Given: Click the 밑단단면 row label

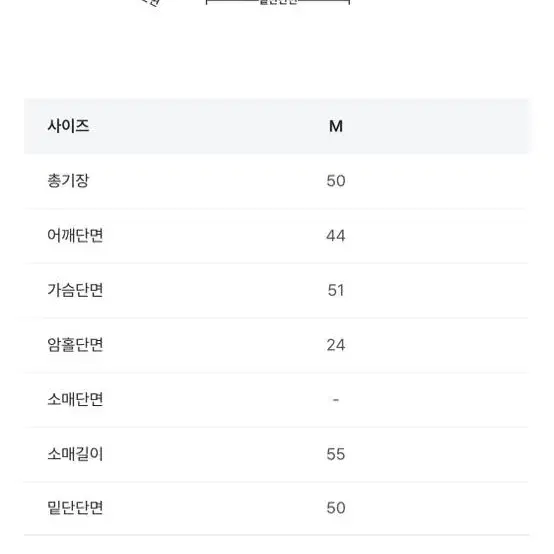Looking at the screenshot, I should (x=75, y=508).
